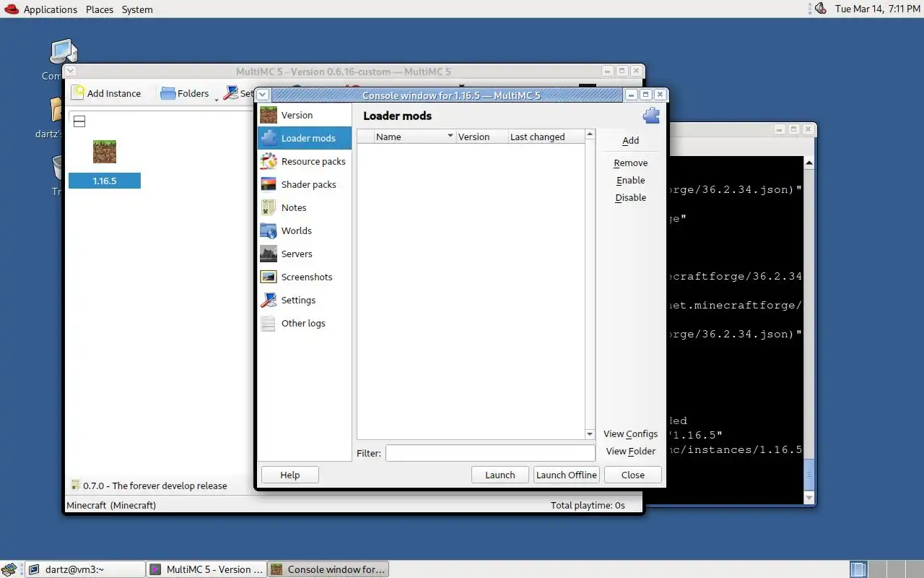The height and width of the screenshot is (578, 924).
Task: Click the Total playtime status text
Action: [588, 505]
